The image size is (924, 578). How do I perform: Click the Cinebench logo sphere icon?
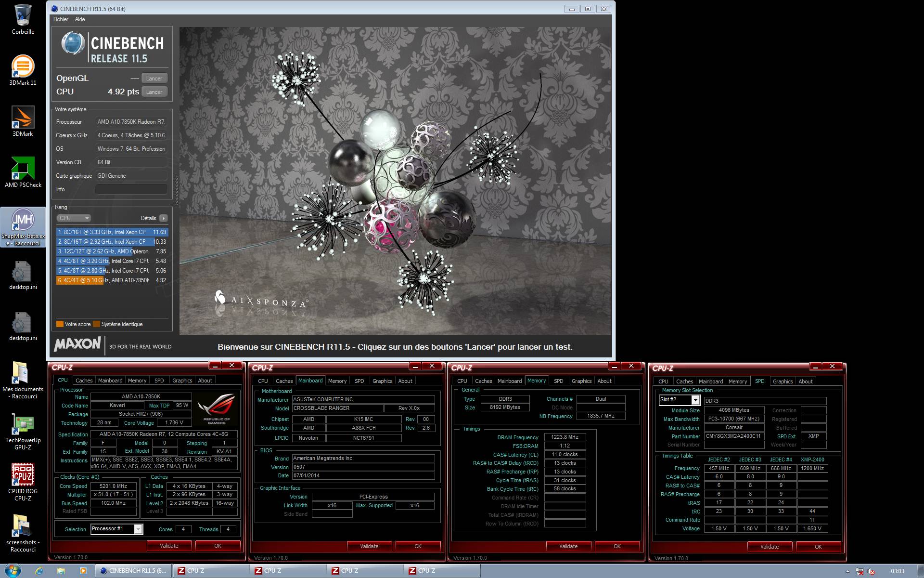coord(73,43)
